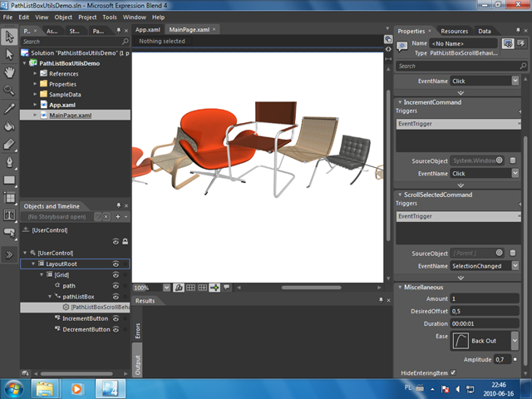Image resolution: width=532 pixels, height=399 pixels.
Task: Select the Pen tool
Action: (x=9, y=162)
